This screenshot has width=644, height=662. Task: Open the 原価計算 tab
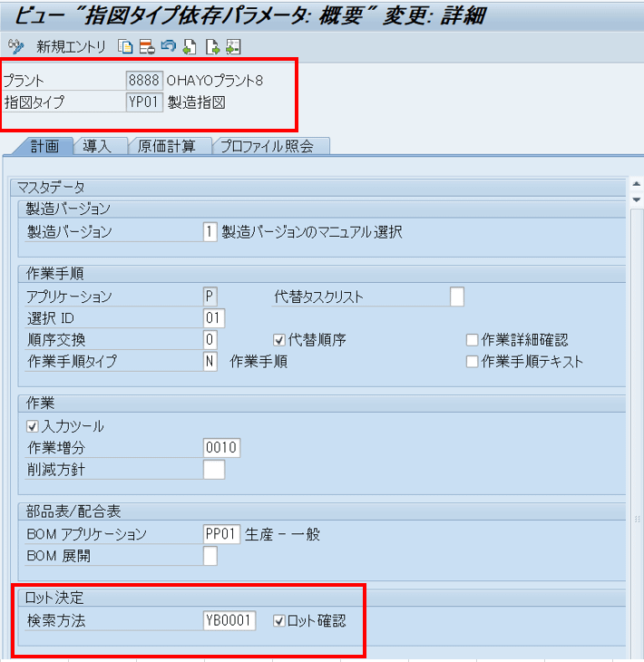coord(169,146)
